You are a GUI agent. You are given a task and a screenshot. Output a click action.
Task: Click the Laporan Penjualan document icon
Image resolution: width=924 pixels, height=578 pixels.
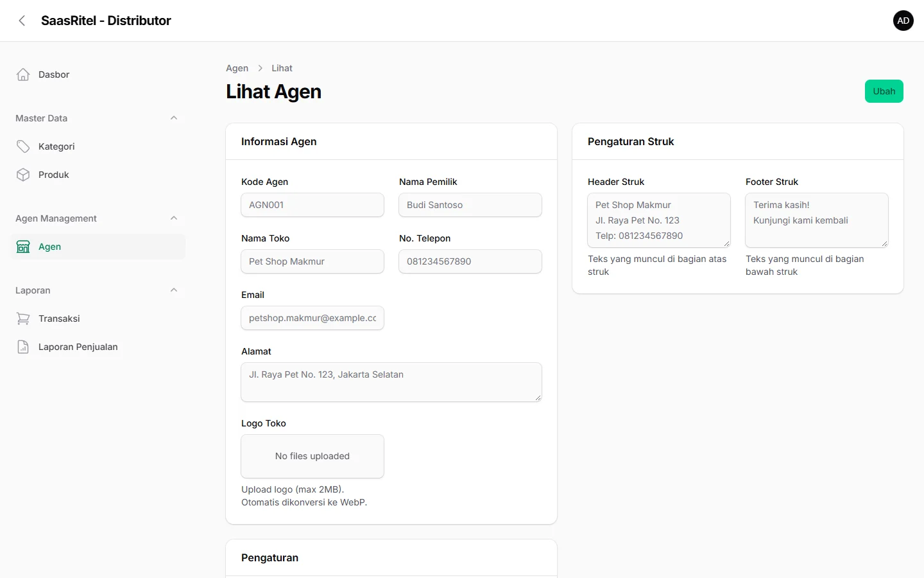tap(23, 347)
